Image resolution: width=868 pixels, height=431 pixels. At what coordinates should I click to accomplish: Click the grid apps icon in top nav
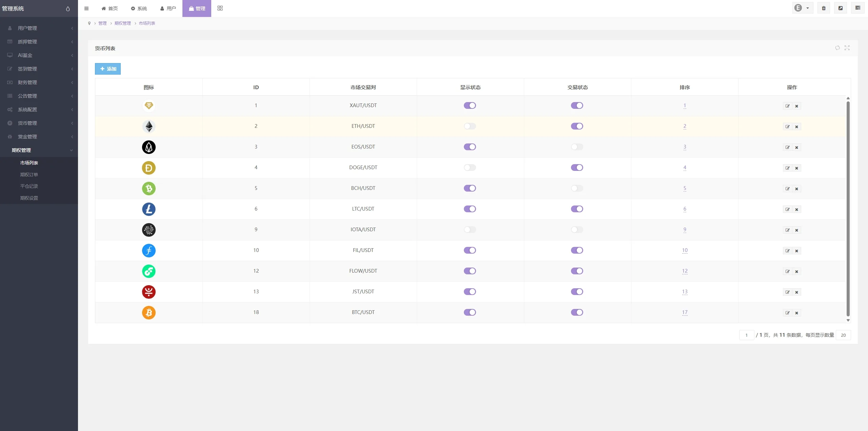tap(220, 8)
